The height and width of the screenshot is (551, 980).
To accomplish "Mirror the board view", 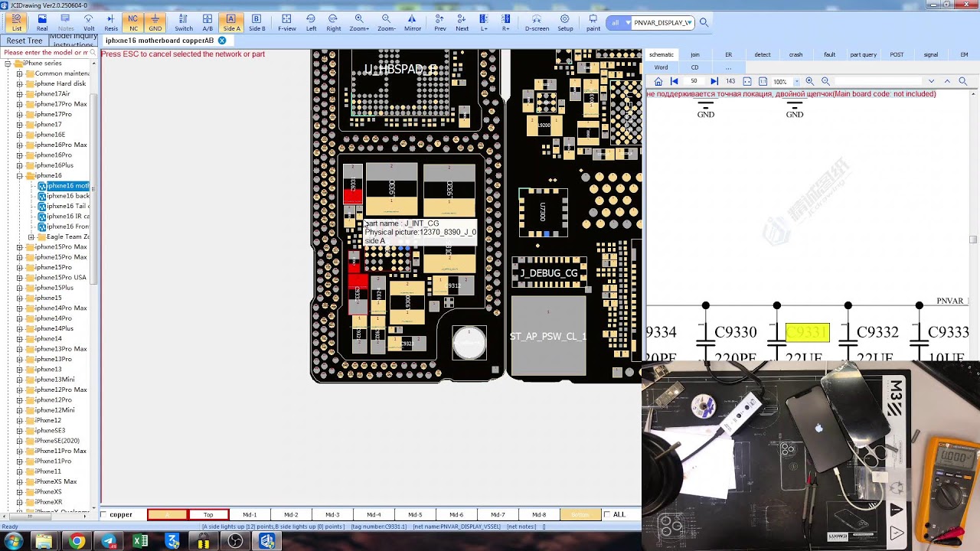I will 412,22.
